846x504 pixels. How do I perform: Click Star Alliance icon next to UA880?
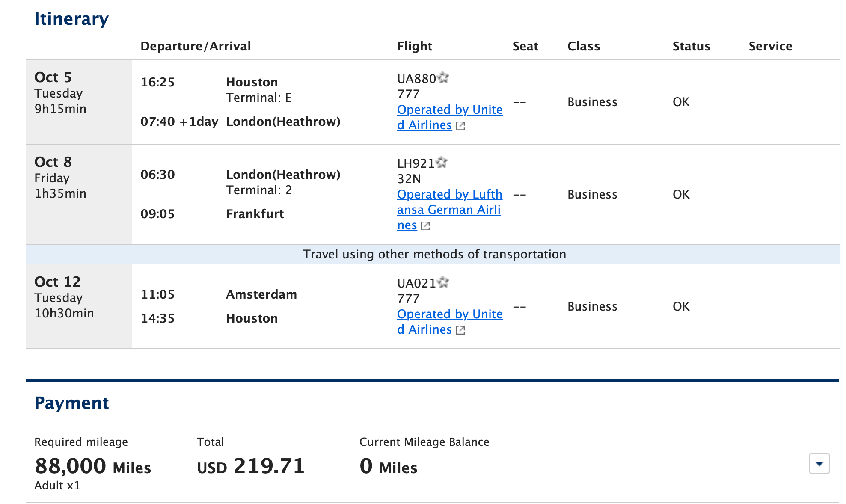[x=443, y=77]
